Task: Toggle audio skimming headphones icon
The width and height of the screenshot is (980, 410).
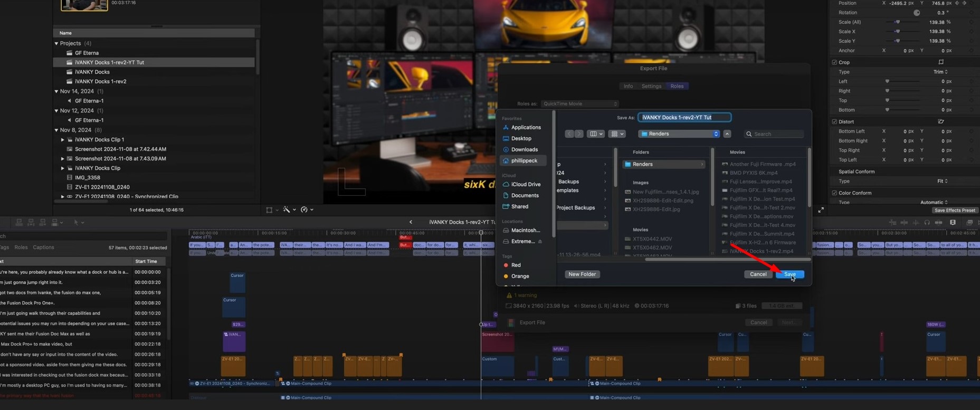Action: point(927,223)
